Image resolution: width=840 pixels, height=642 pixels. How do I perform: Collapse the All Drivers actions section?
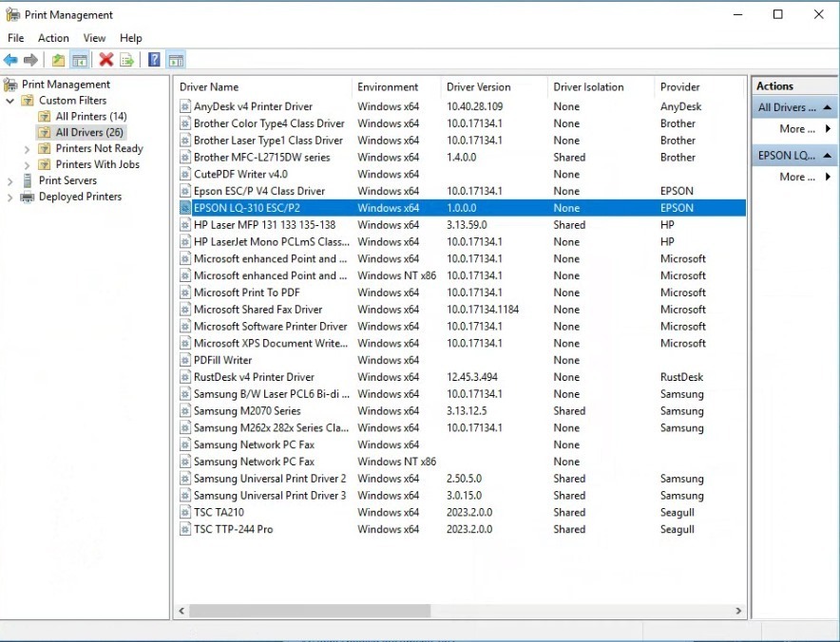(x=827, y=107)
